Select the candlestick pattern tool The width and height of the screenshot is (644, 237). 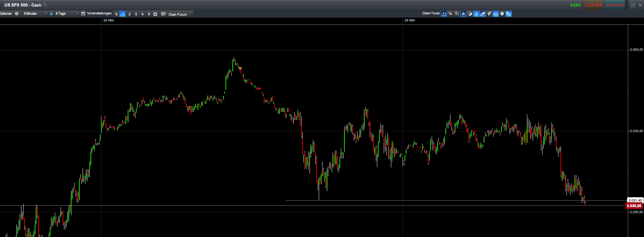pyautogui.click(x=489, y=14)
